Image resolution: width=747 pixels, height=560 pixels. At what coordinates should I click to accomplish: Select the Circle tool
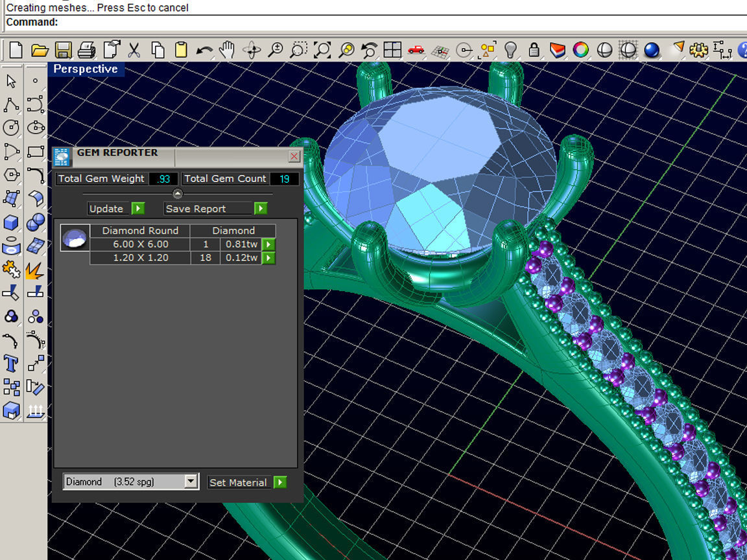[x=12, y=128]
